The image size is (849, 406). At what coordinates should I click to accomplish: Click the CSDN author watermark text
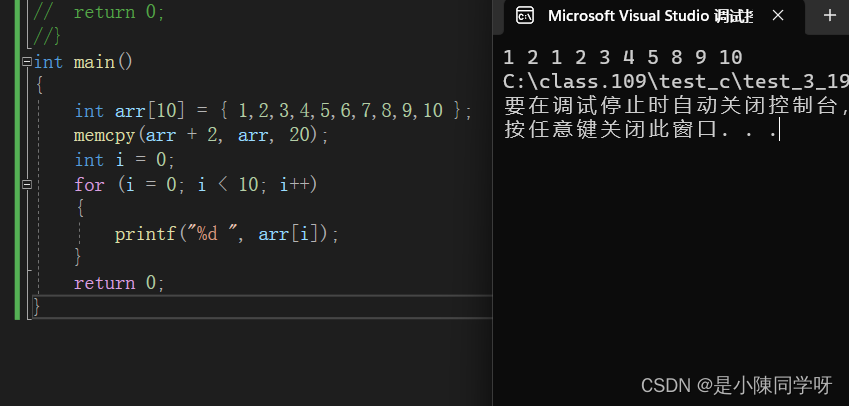736,385
